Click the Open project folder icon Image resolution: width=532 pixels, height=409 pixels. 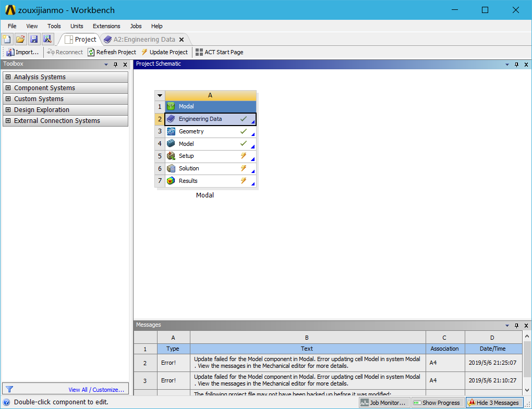[20, 39]
